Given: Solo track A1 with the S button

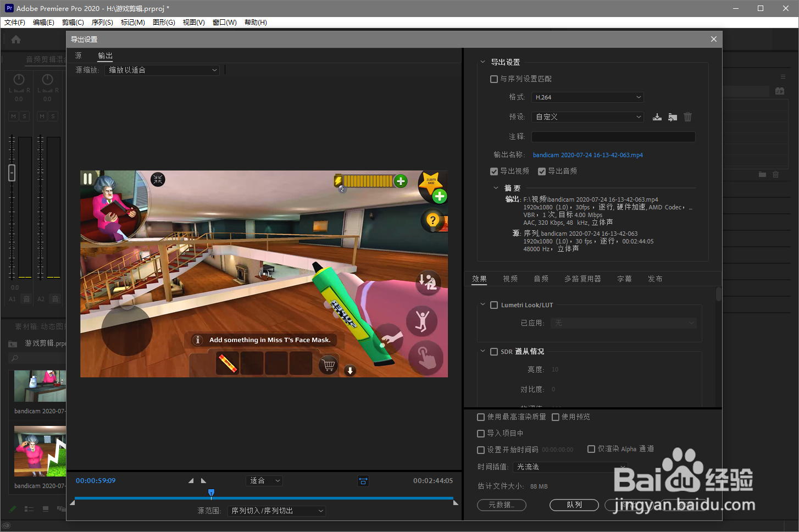Looking at the screenshot, I should [24, 116].
